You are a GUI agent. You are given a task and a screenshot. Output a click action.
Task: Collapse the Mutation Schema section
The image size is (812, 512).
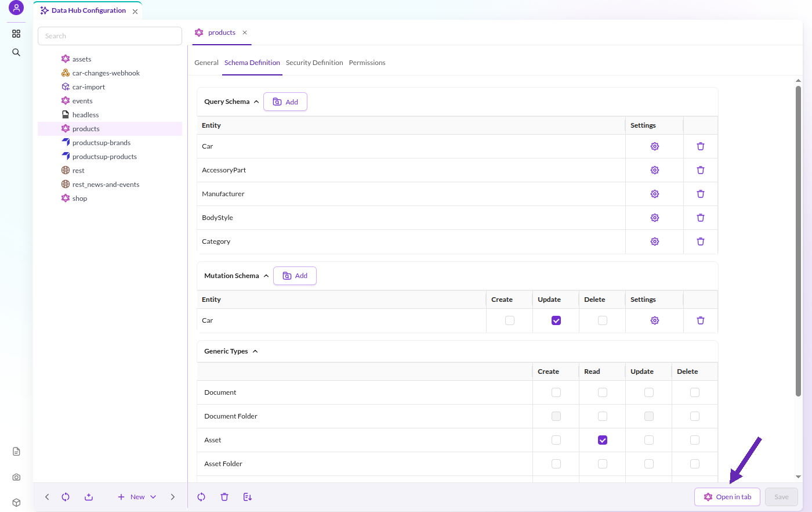click(x=266, y=276)
